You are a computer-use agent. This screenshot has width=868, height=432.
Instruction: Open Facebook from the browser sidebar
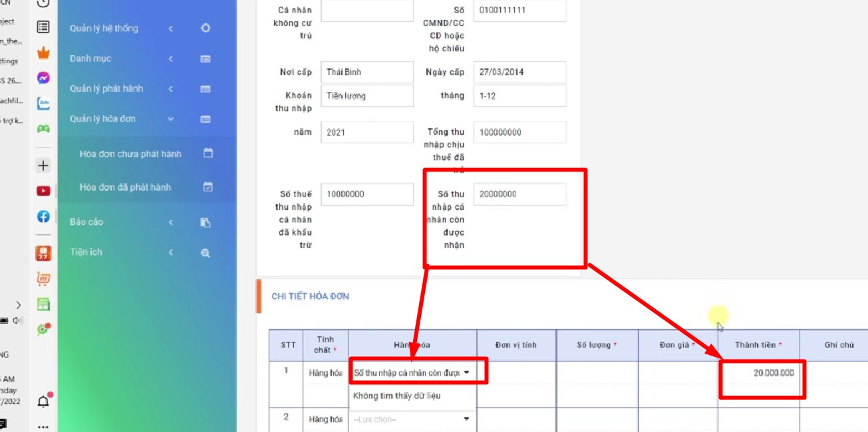pos(43,217)
